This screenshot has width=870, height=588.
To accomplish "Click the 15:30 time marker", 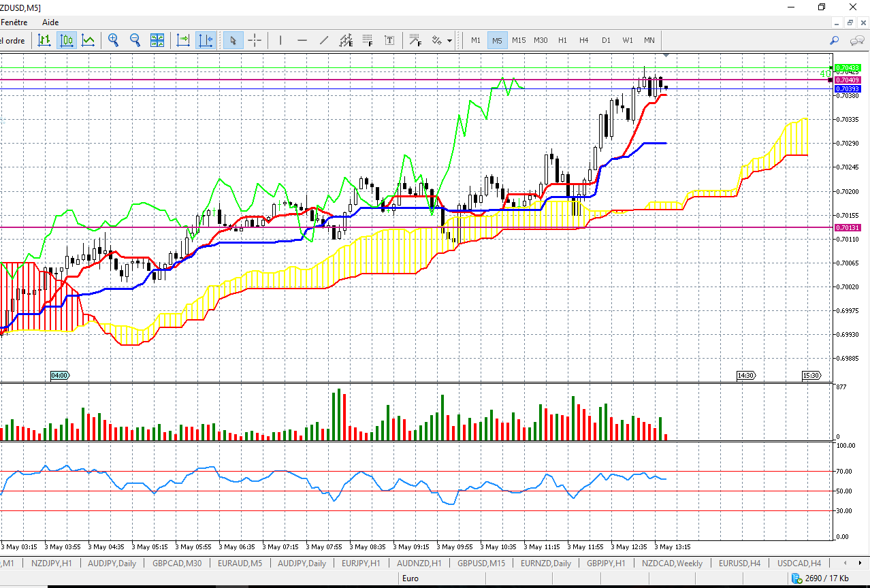I will tap(811, 376).
